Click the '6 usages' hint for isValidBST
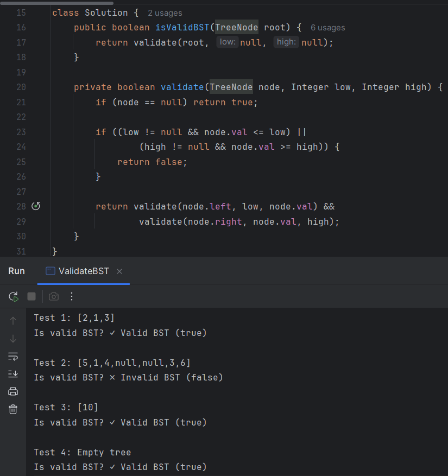This screenshot has width=448, height=476. 327,27
